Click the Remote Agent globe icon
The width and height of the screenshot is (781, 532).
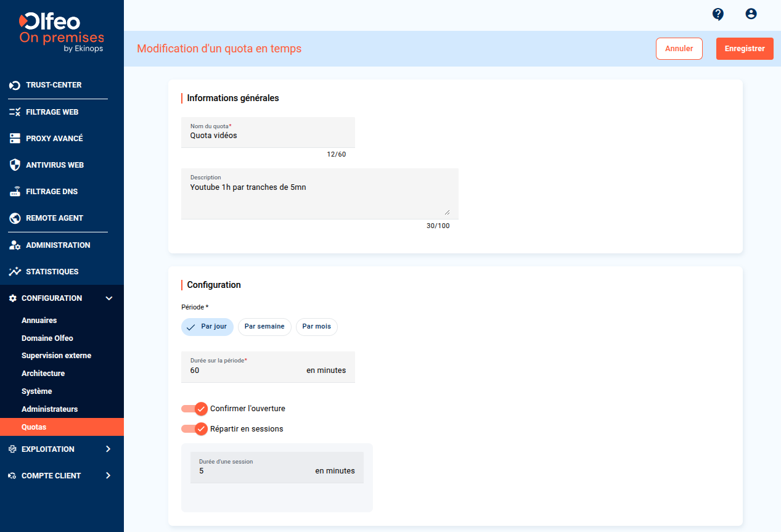[15, 218]
